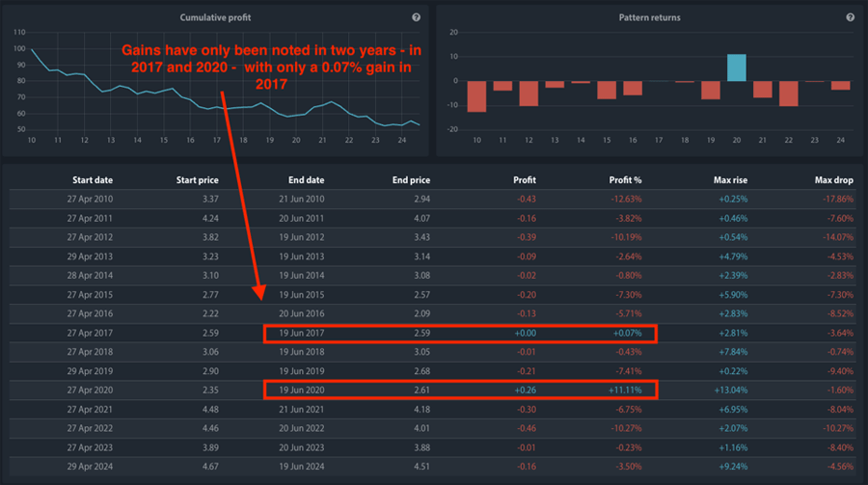Click the red 2010 bar in Pattern returns

pyautogui.click(x=476, y=95)
